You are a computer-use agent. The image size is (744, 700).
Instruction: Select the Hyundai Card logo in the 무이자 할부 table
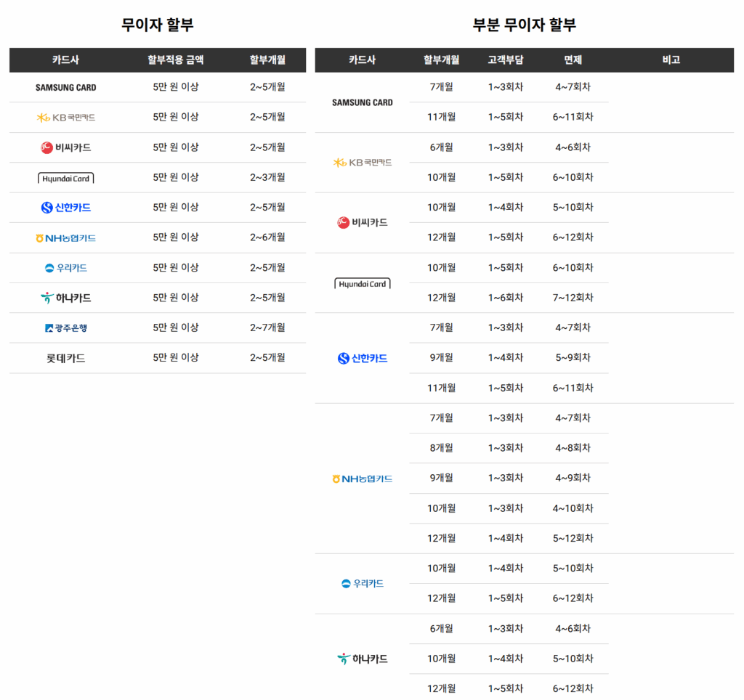(65, 178)
